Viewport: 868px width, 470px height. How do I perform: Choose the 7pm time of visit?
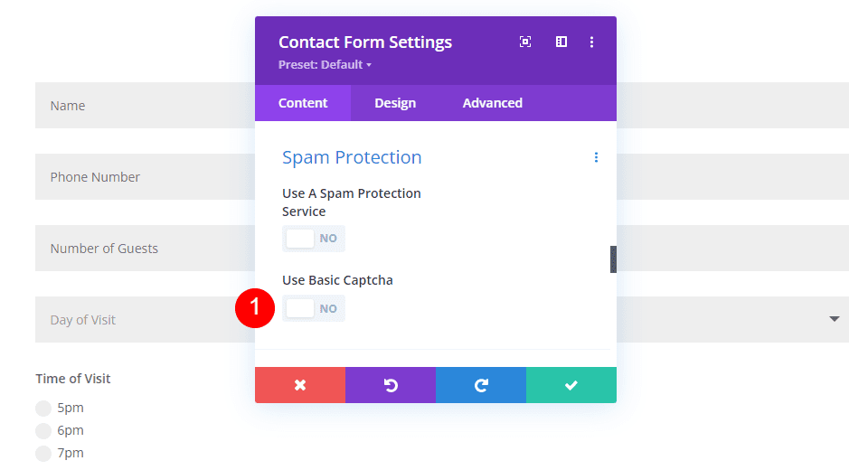pyautogui.click(x=43, y=454)
